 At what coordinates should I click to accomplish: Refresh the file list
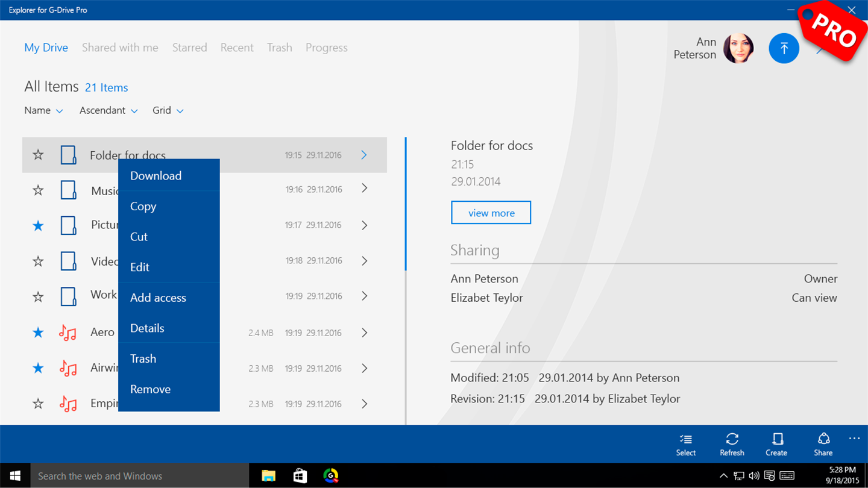click(732, 445)
